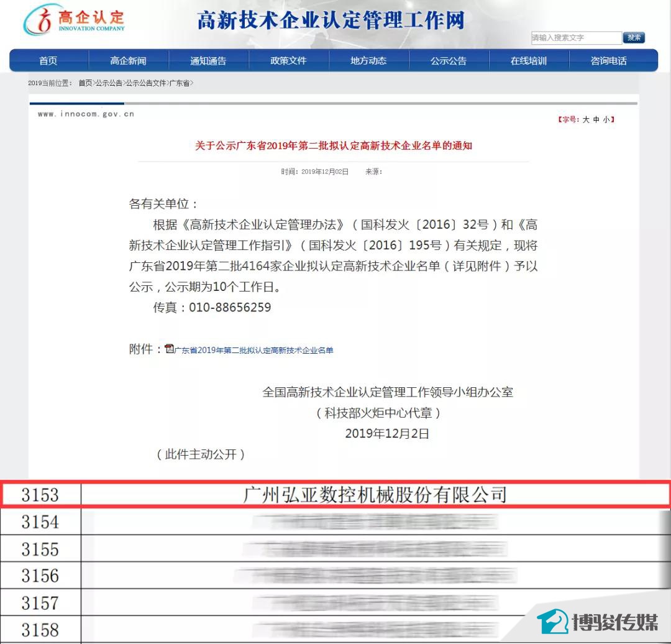The width and height of the screenshot is (671, 644).
Task: Click the signing date 2019年12月2日
Action: [387, 434]
